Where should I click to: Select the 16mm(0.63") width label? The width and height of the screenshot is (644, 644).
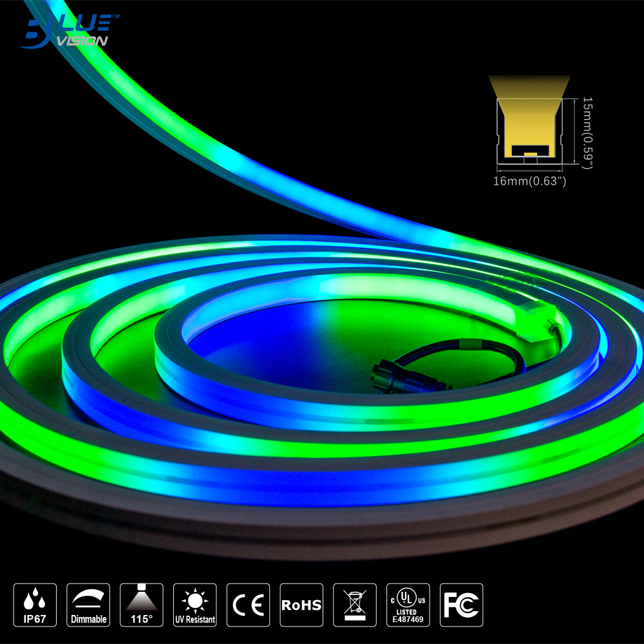pyautogui.click(x=529, y=181)
